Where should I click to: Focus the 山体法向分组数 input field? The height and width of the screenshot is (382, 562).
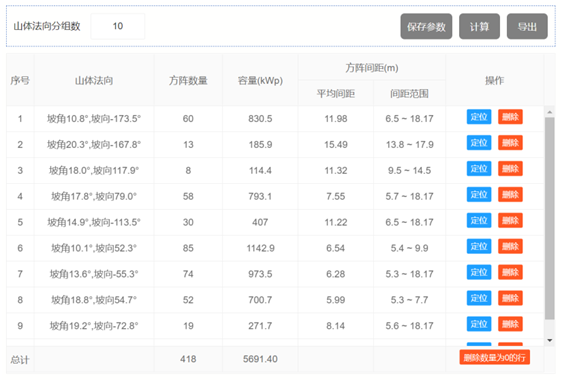[118, 26]
